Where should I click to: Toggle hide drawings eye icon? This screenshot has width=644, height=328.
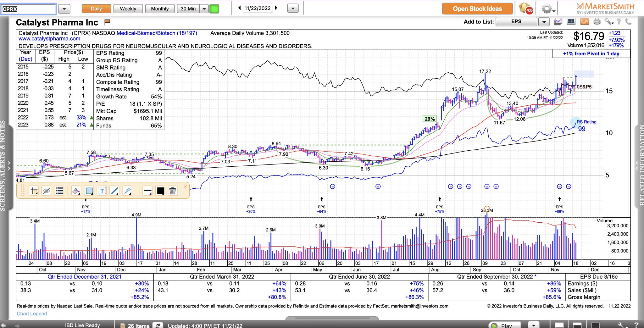point(47,191)
